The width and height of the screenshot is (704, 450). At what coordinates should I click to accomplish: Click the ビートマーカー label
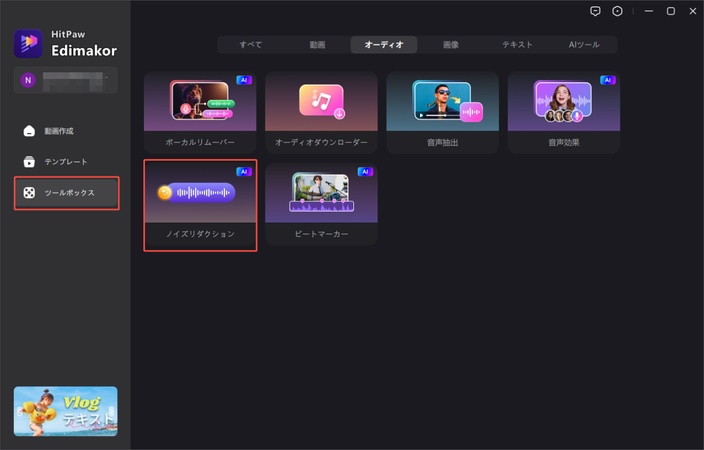pyautogui.click(x=321, y=234)
